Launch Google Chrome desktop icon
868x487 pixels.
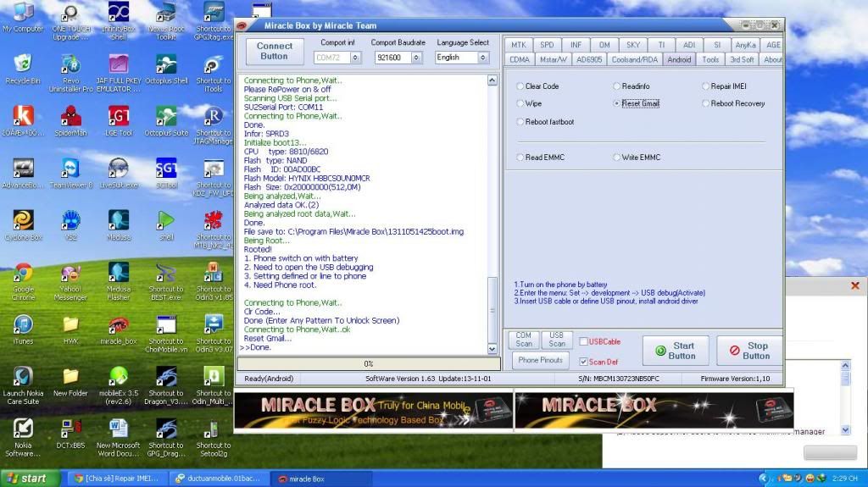[x=23, y=282]
